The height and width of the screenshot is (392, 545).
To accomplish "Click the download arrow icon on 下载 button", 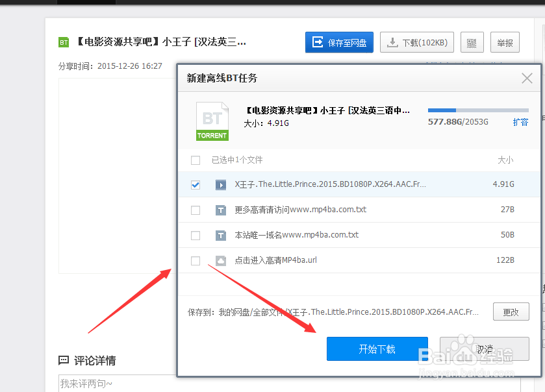I will 392,42.
